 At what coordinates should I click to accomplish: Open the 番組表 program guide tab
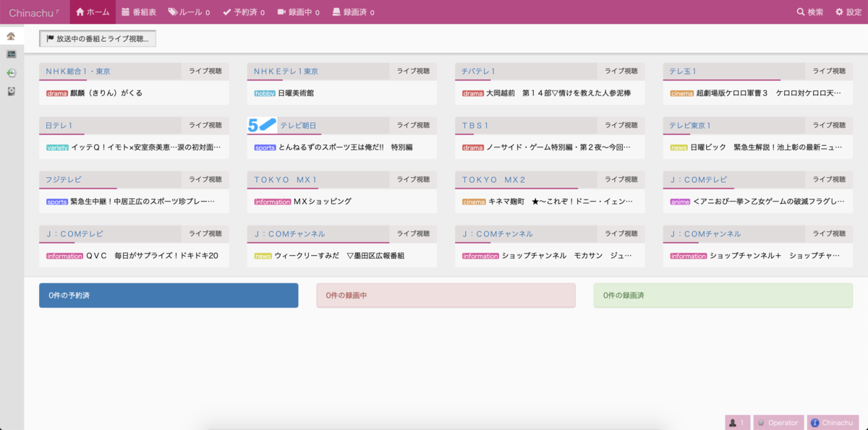click(x=138, y=12)
